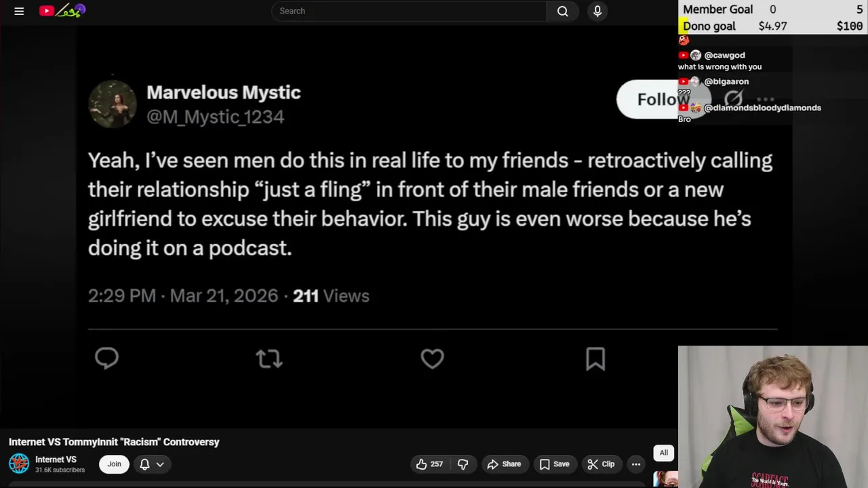Activate voice search microphone

(x=597, y=11)
